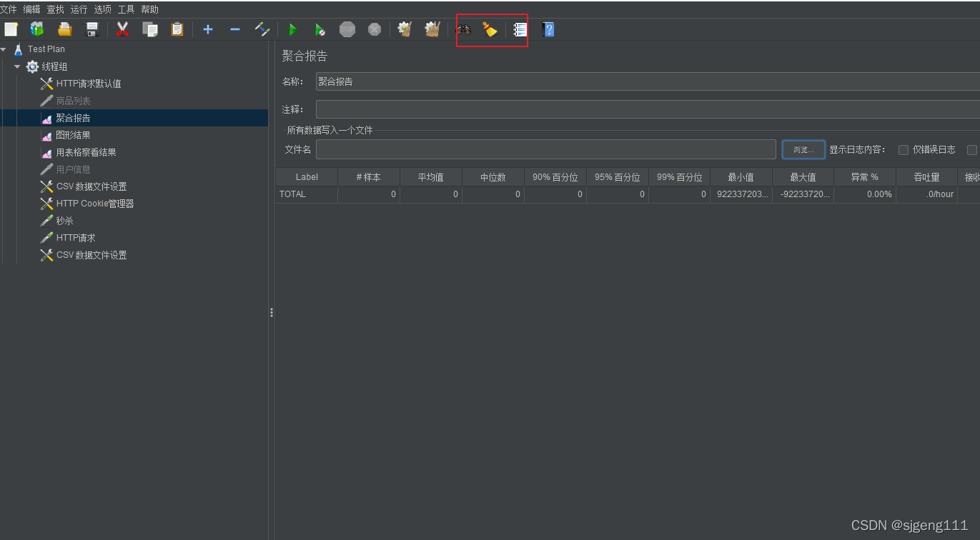
Task: Select 线程组 in the tree
Action: 55,66
